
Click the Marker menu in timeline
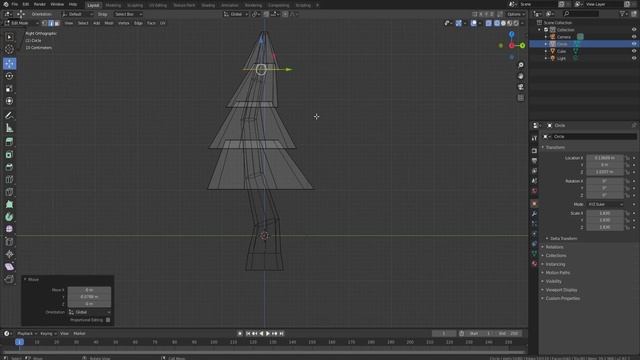click(79, 333)
